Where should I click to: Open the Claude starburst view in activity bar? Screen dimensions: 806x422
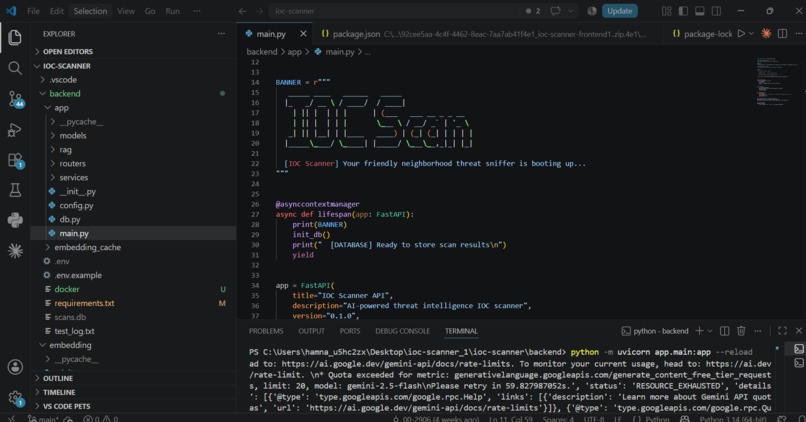click(x=15, y=250)
